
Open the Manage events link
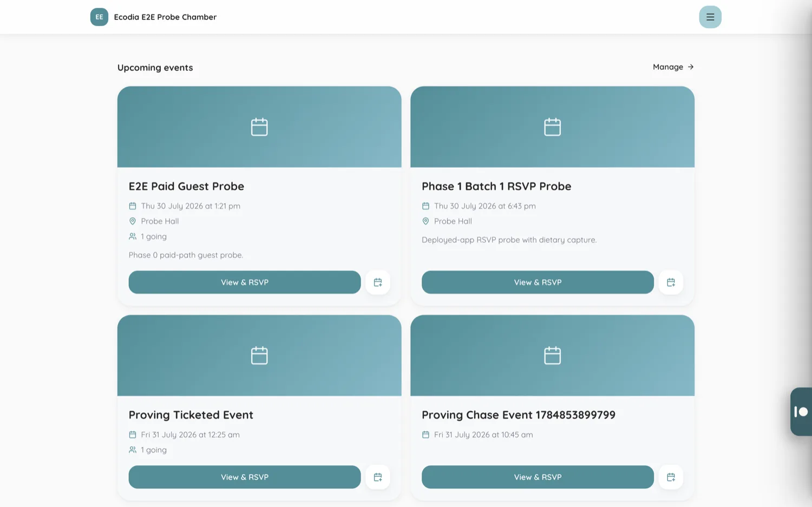(673, 67)
